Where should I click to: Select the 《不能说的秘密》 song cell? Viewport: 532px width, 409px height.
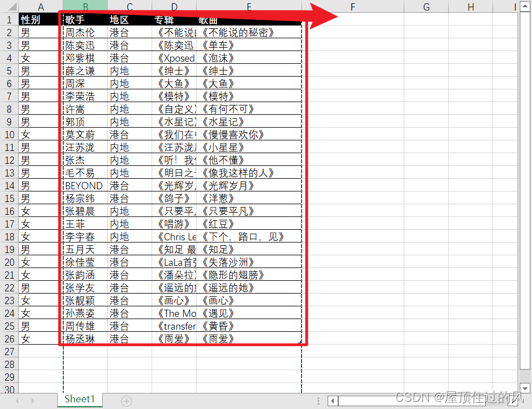click(249, 32)
